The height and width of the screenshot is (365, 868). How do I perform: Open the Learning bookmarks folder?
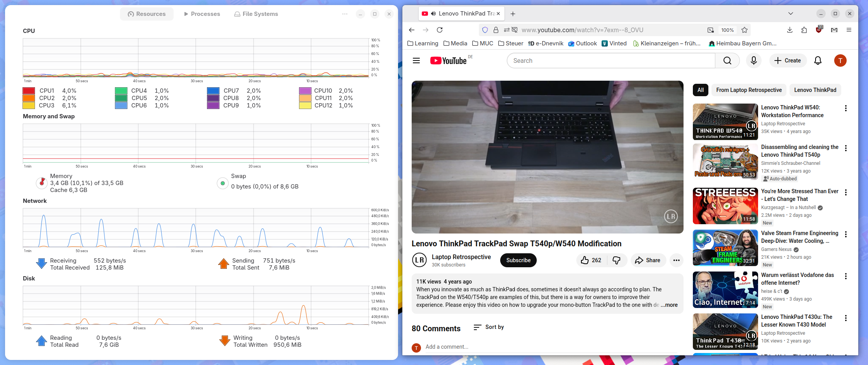coord(423,43)
